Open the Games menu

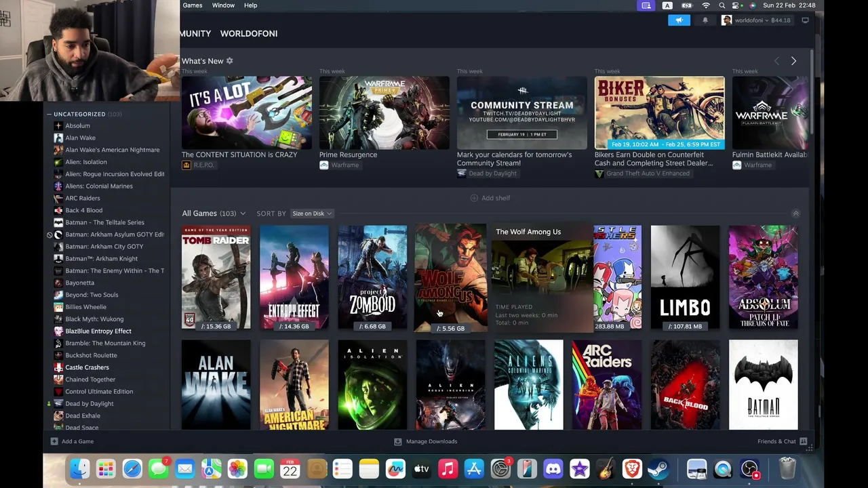click(193, 5)
